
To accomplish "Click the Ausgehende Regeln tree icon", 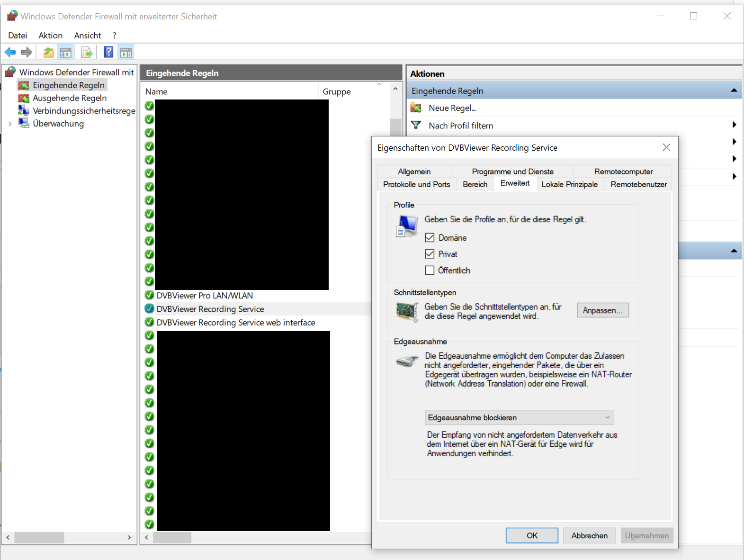I will [x=23, y=98].
